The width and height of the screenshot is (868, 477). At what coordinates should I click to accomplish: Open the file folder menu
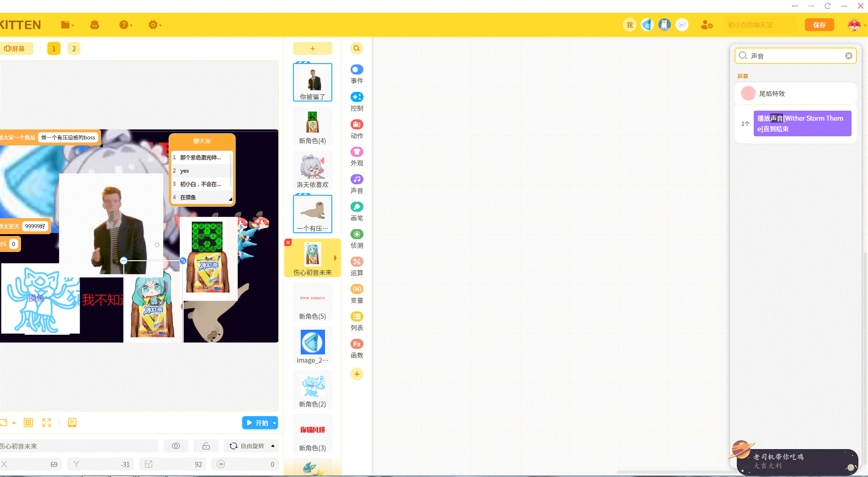67,25
